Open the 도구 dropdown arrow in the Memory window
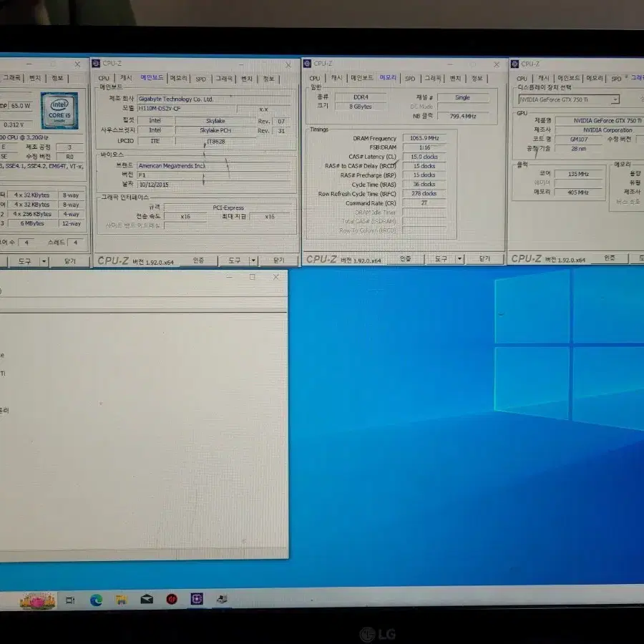The width and height of the screenshot is (644, 644). [x=460, y=259]
